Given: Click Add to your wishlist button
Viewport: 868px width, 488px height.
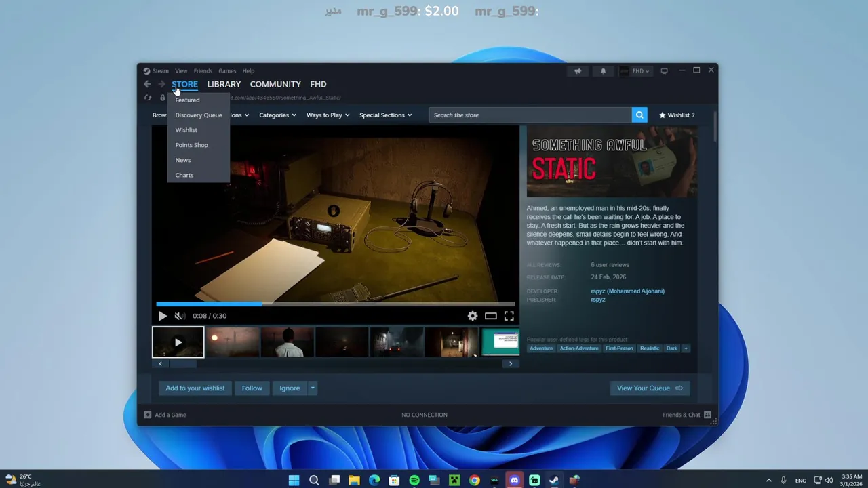Looking at the screenshot, I should (195, 388).
